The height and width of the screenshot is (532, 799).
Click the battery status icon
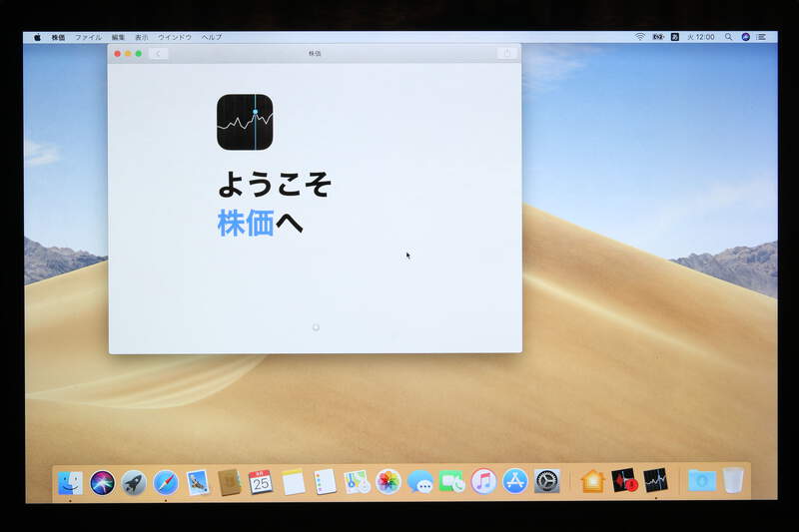click(x=658, y=37)
